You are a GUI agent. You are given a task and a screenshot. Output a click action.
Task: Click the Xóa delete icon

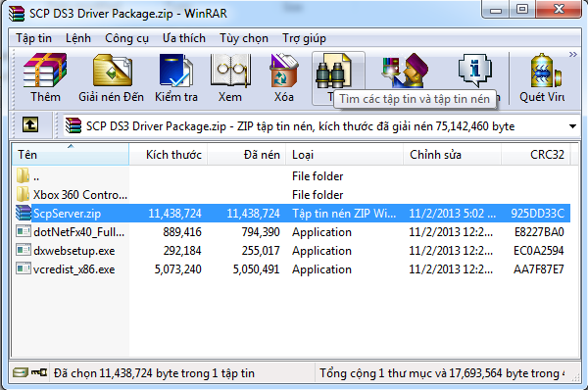point(283,71)
